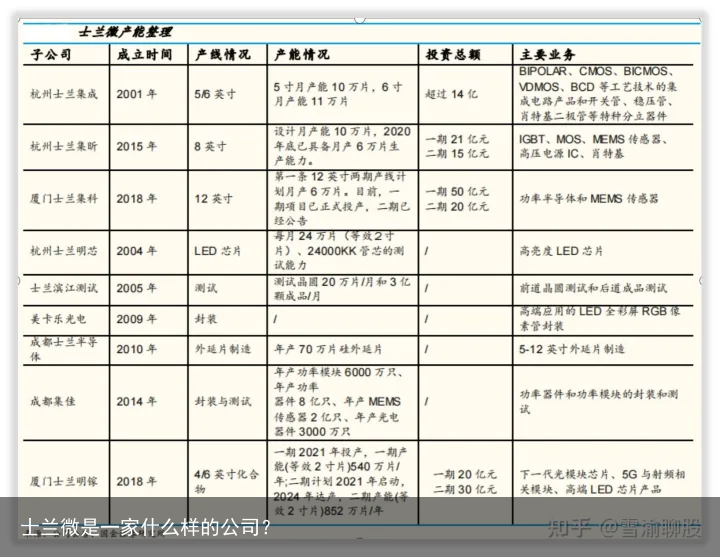Click the cell '厦门士兰明镓'
The height and width of the screenshot is (557, 720).
64,481
